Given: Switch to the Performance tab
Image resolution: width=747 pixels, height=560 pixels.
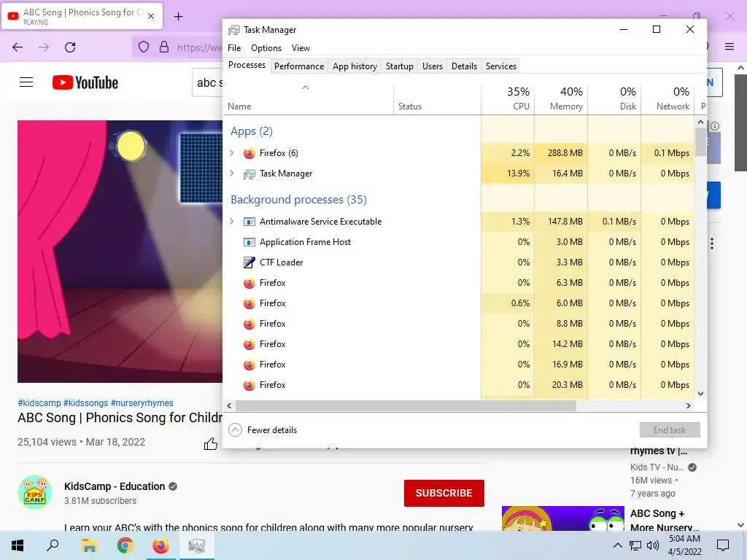Looking at the screenshot, I should tap(298, 66).
